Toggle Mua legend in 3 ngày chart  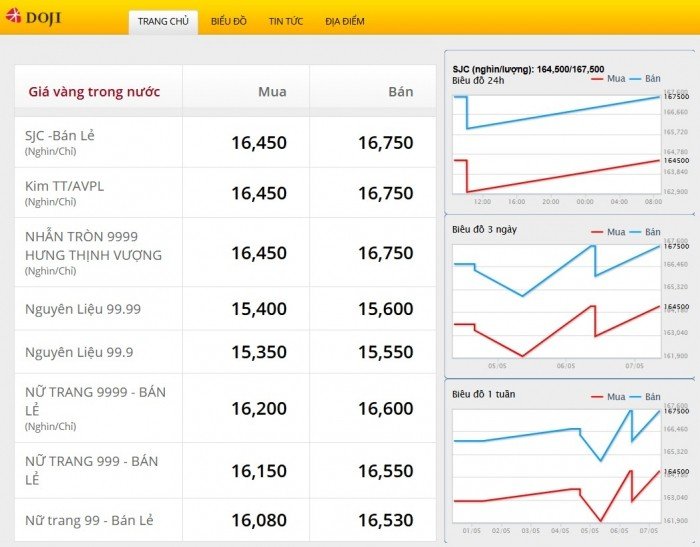click(x=608, y=232)
